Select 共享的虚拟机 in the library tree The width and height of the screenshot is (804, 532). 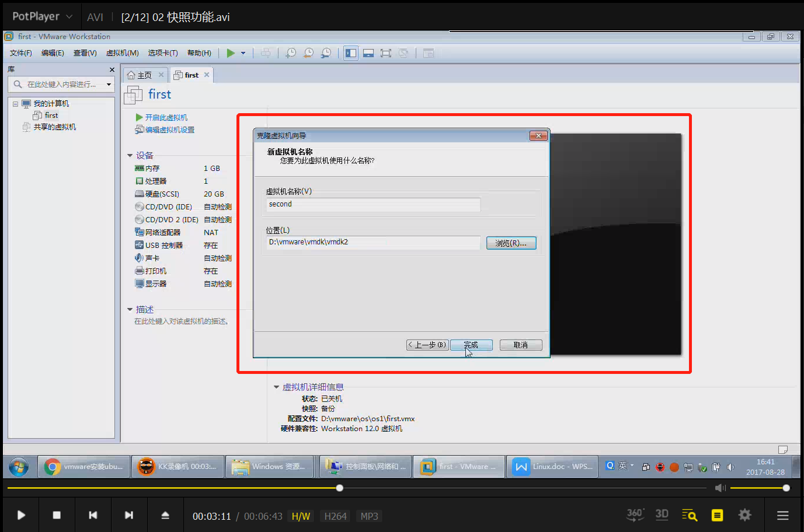pyautogui.click(x=55, y=127)
